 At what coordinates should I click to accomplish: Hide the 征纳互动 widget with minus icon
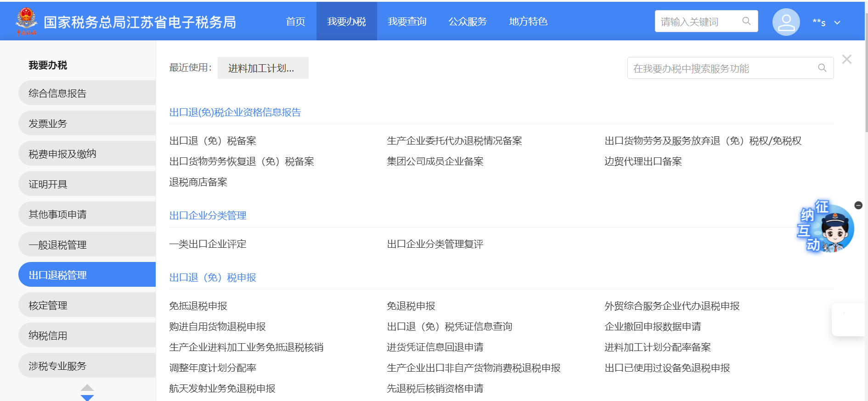(x=858, y=205)
